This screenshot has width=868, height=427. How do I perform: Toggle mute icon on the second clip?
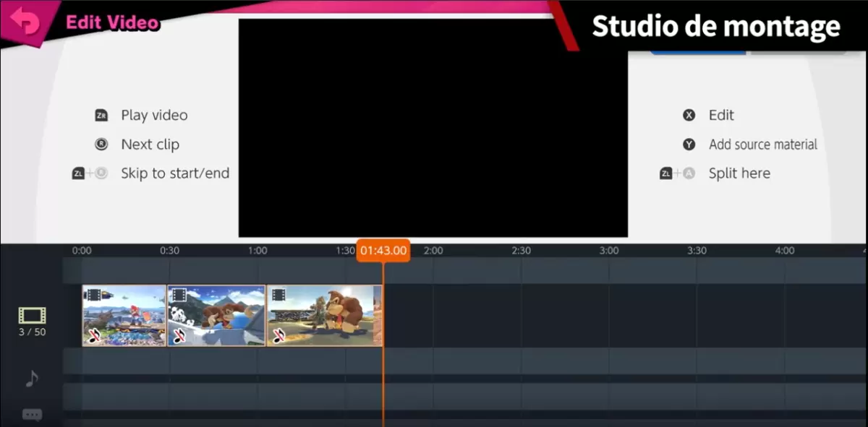(179, 335)
